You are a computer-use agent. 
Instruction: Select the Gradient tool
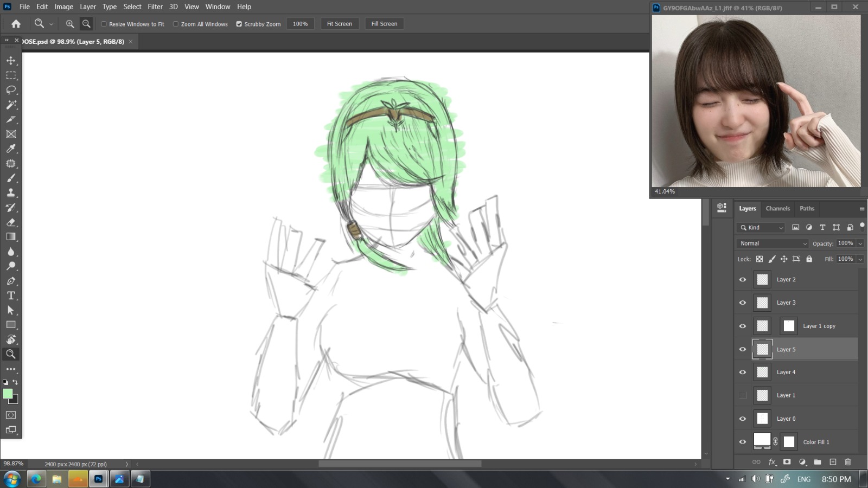coord(11,237)
